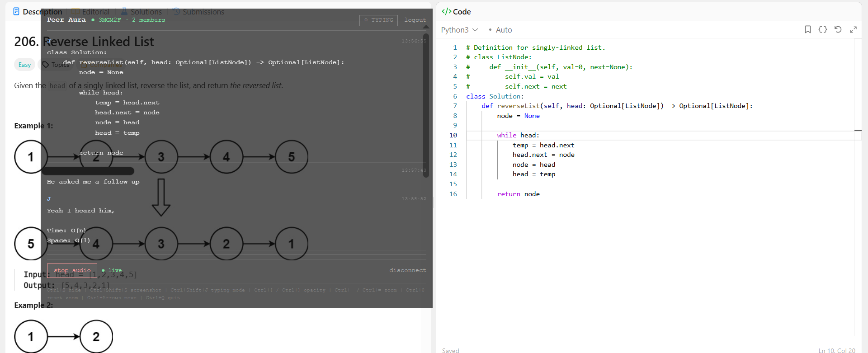Click the horizontal scrollbar under code message
This screenshot has height=353, width=868.
click(88, 171)
